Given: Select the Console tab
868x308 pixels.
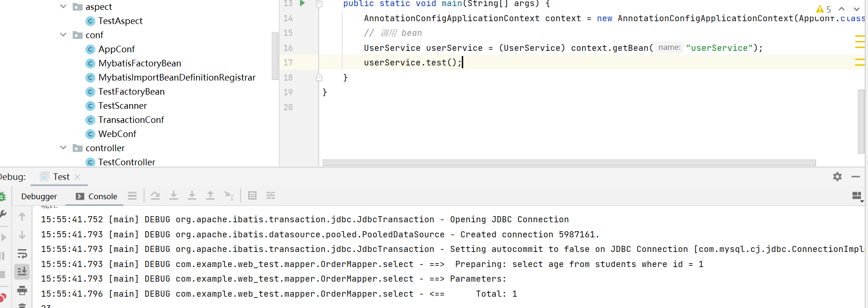Looking at the screenshot, I should pyautogui.click(x=97, y=196).
